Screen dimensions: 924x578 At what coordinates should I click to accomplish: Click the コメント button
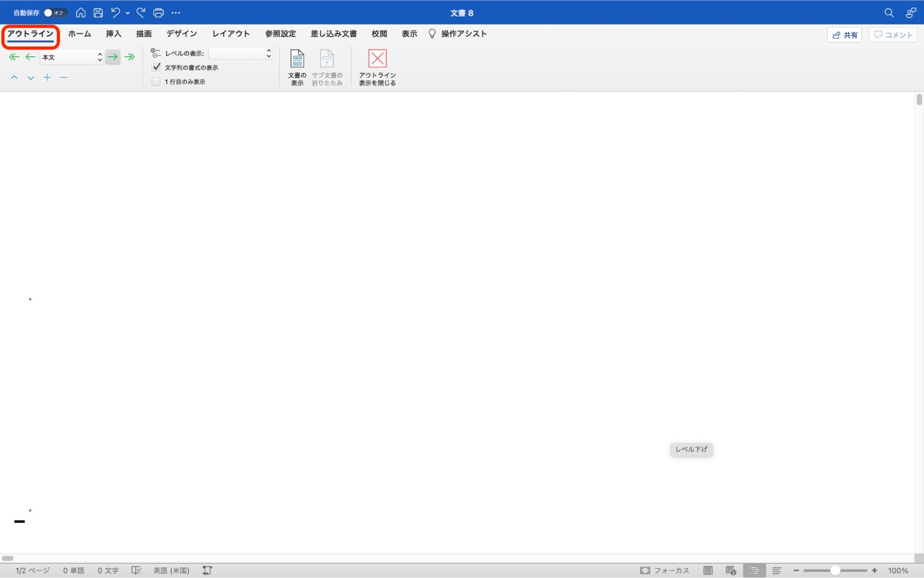pos(893,35)
